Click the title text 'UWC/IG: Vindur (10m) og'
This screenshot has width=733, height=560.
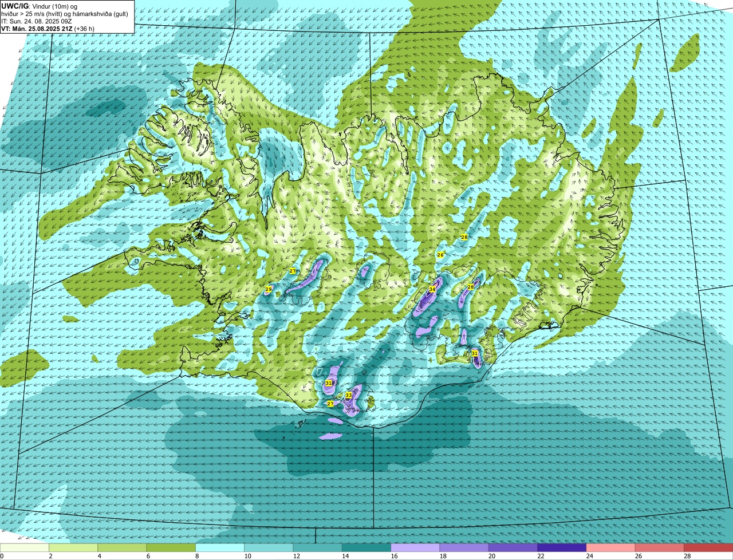(40, 6)
